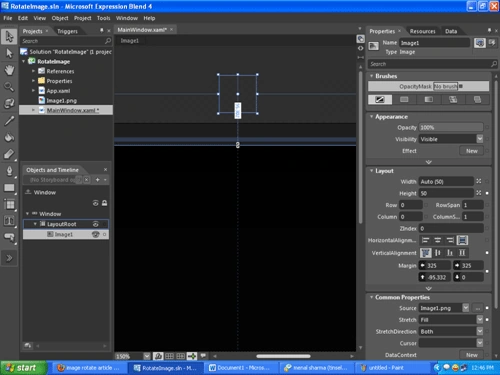Screen dimensions: 500x375
Task: Open the Visibility dropdown
Action: point(480,139)
